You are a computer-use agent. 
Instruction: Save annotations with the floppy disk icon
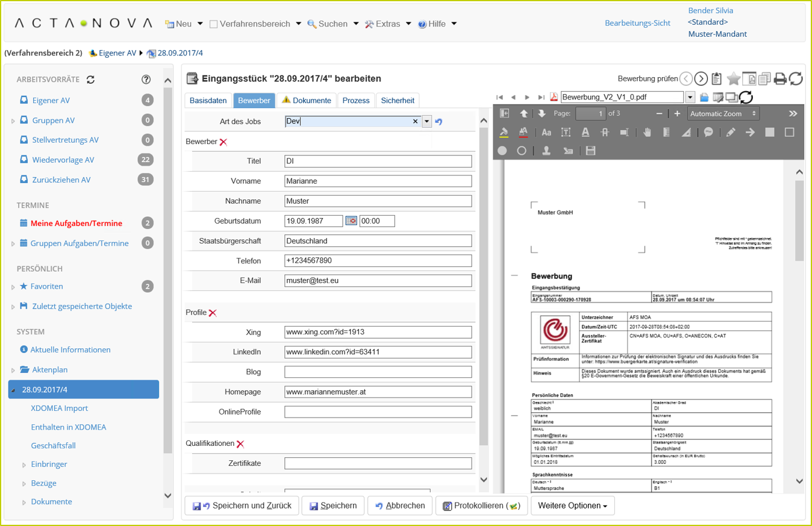590,151
